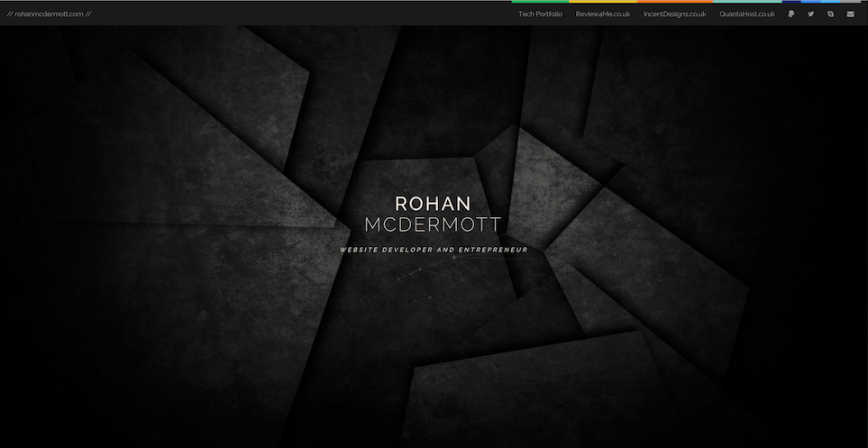Click the email envelope icon
This screenshot has height=448, width=868.
(850, 14)
